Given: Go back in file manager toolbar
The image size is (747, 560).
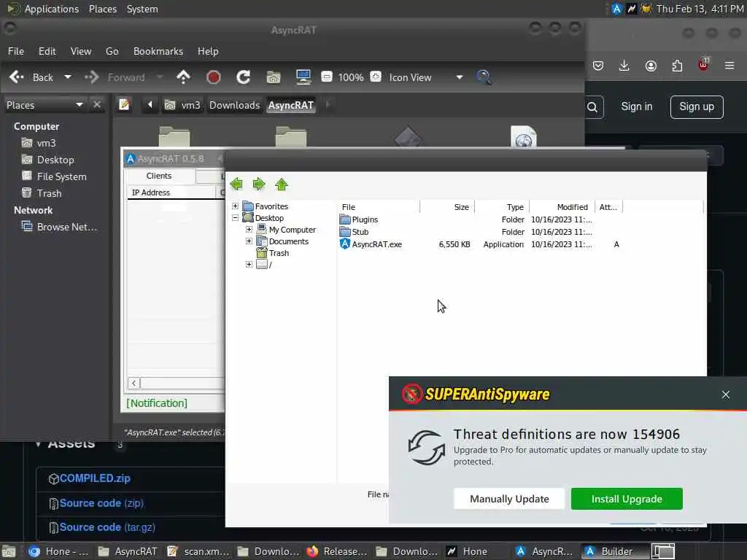Looking at the screenshot, I should tap(31, 77).
